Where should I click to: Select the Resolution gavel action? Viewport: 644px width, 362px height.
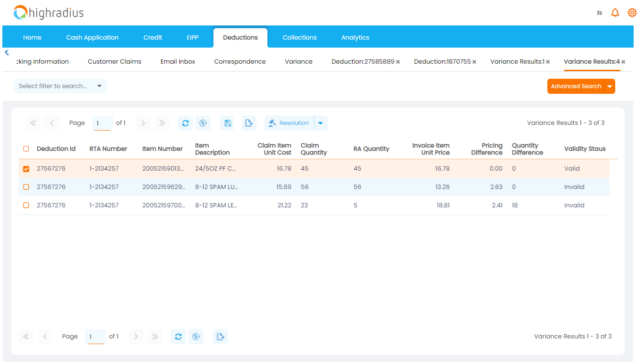coord(289,123)
